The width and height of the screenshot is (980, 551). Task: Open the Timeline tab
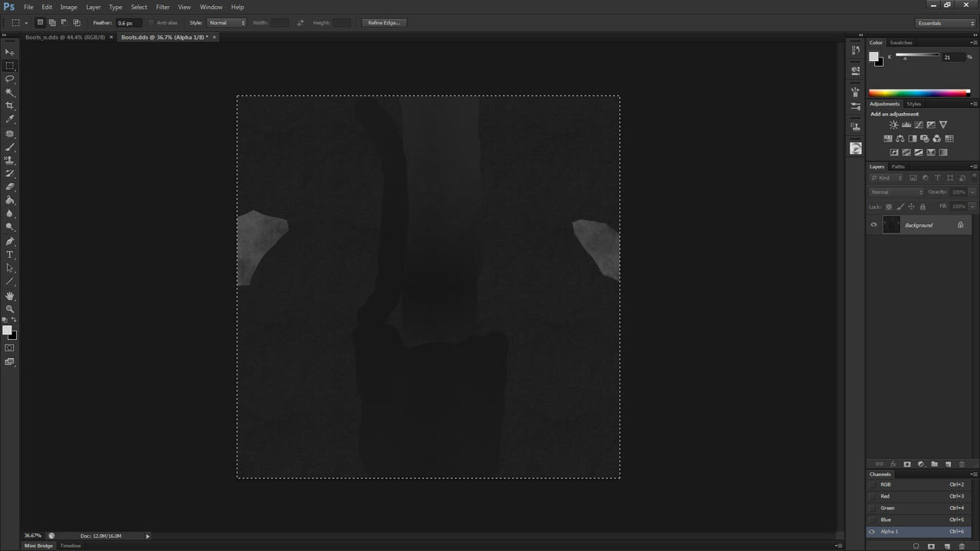[70, 546]
